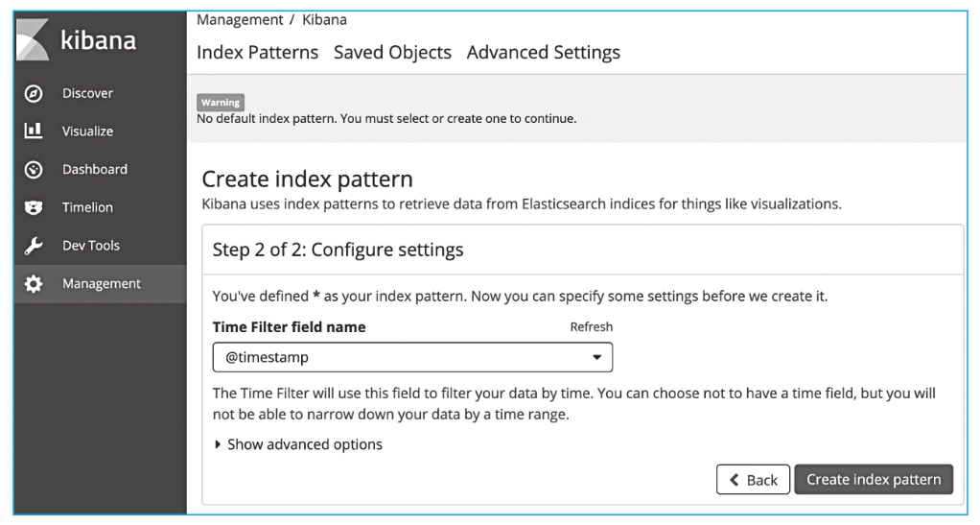Switch to the Index Patterns tab

[x=257, y=53]
